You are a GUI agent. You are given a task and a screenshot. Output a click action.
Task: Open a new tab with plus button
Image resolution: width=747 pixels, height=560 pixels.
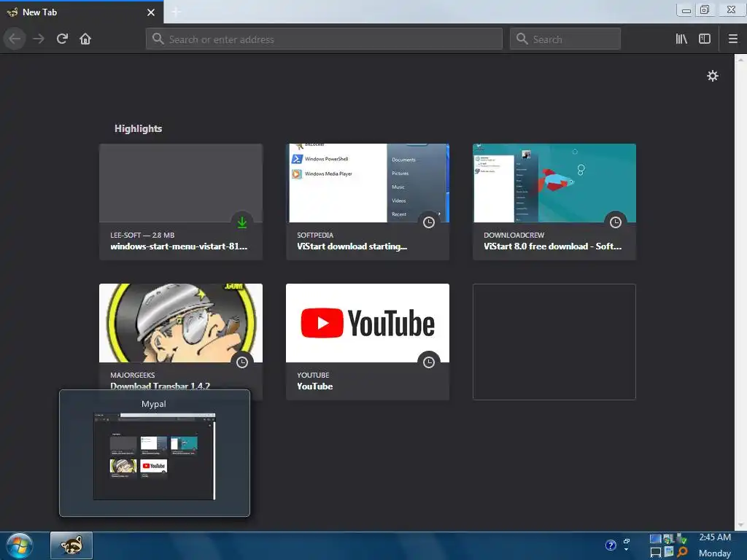(176, 12)
